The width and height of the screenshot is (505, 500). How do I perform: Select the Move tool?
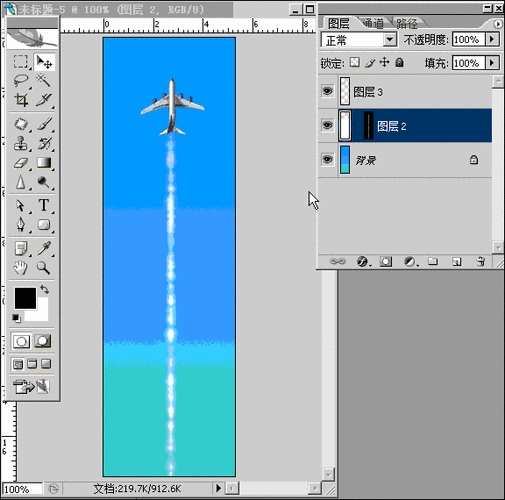pyautogui.click(x=44, y=61)
